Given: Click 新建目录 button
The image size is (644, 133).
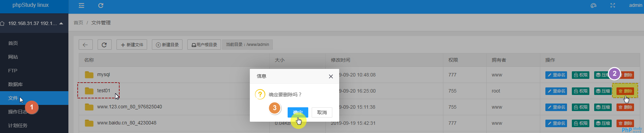Looking at the screenshot, I should (167, 45).
